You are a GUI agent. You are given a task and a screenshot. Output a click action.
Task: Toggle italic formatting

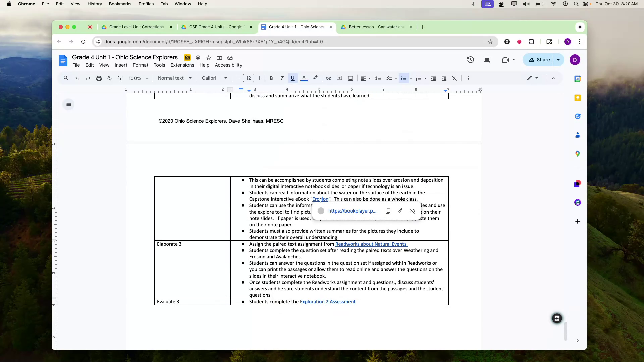point(282,78)
